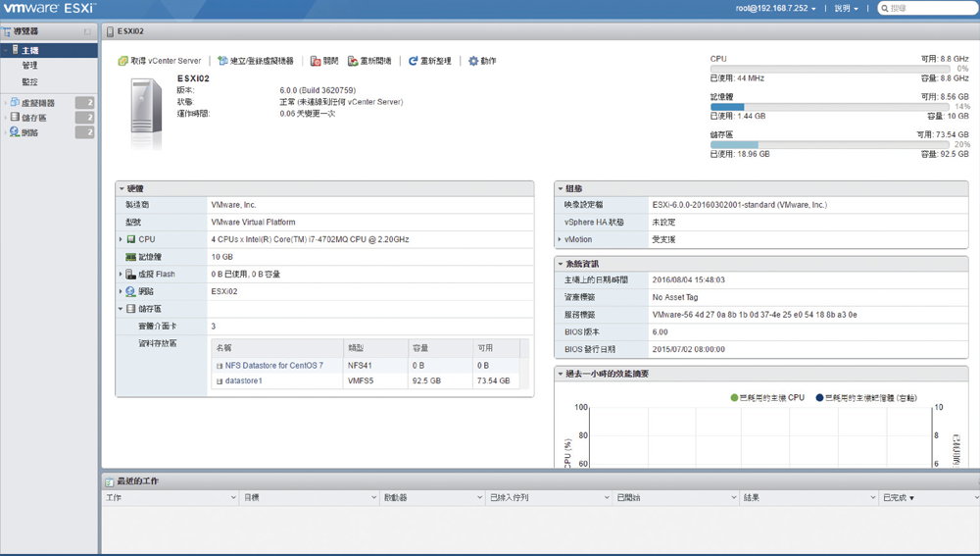This screenshot has height=556, width=980.
Task: Click the large ESXi02 server image
Action: pyautogui.click(x=146, y=106)
